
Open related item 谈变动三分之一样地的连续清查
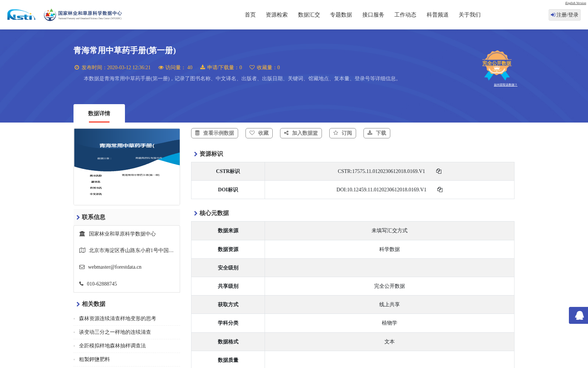click(x=115, y=332)
